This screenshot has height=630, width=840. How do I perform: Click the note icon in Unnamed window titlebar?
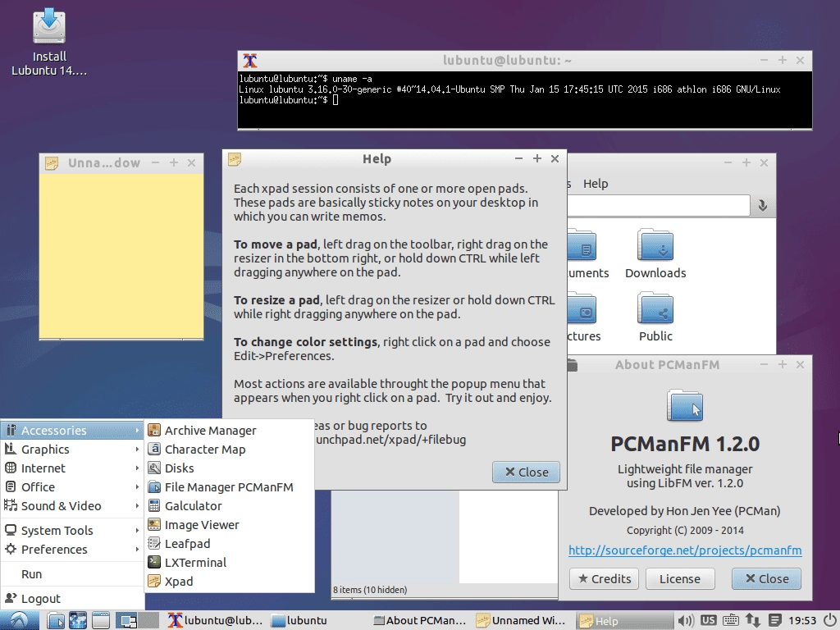point(52,163)
